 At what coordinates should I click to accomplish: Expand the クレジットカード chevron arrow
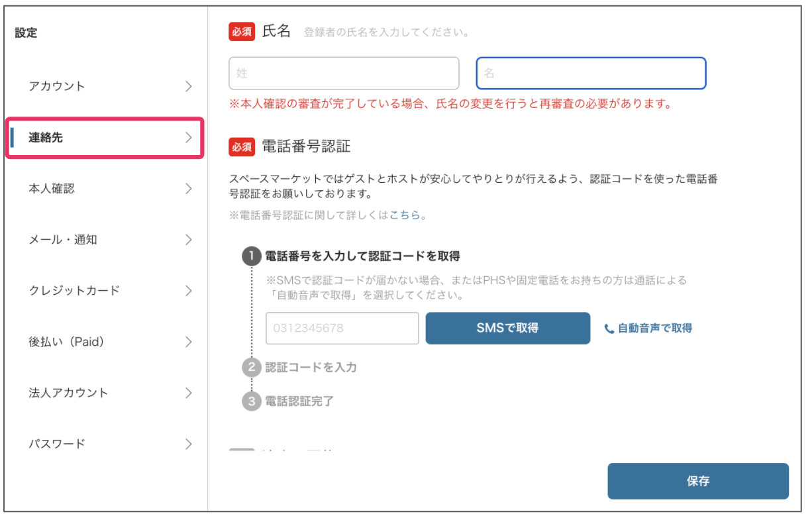click(x=189, y=291)
